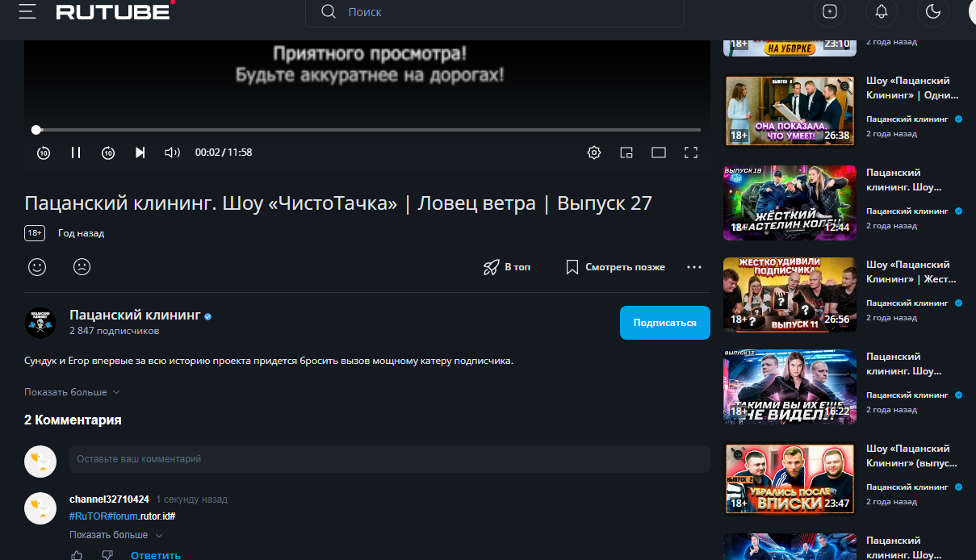Click the Подписаться button
The image size is (976, 560).
(x=665, y=323)
